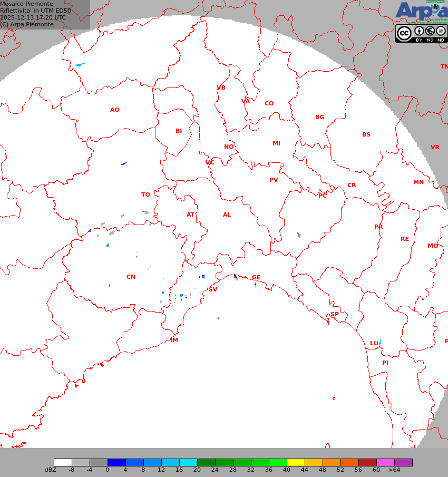
Task: Click the NC non-commercial license icon
Action: [x=430, y=32]
